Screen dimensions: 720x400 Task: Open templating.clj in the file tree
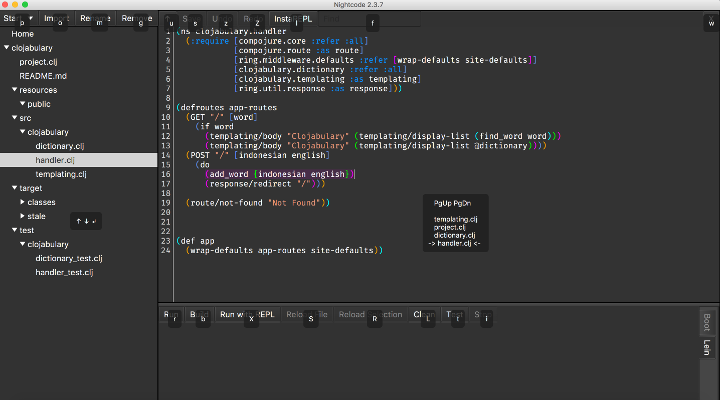pos(61,174)
